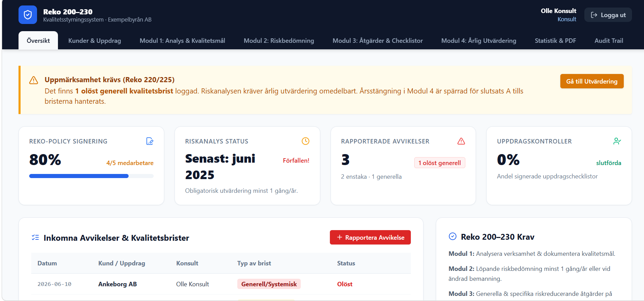The width and height of the screenshot is (644, 301).
Task: Click the Status column header
Action: pos(346,263)
